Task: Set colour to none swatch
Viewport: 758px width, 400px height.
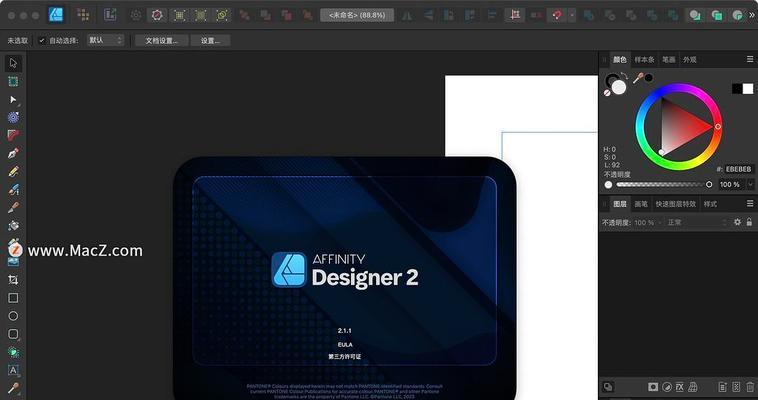Action: 607,93
